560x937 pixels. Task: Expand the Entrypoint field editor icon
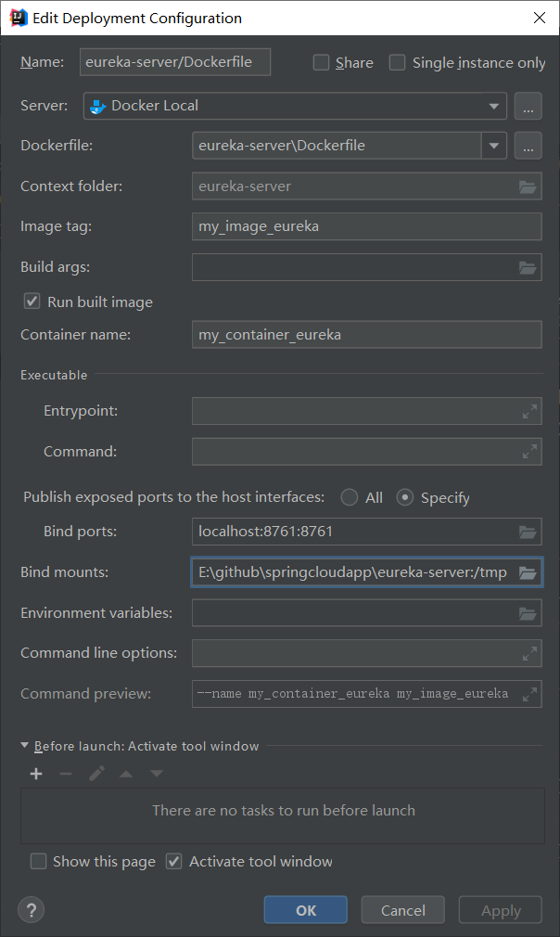click(x=529, y=412)
